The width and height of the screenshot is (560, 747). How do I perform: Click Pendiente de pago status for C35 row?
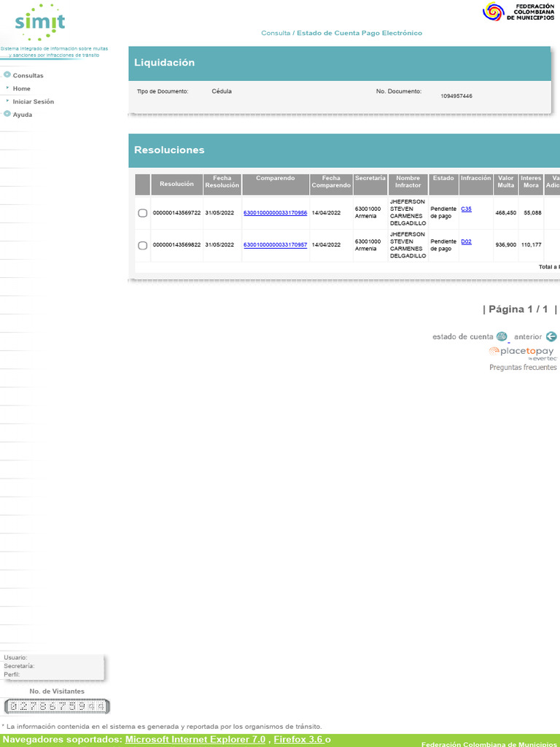coord(443,212)
